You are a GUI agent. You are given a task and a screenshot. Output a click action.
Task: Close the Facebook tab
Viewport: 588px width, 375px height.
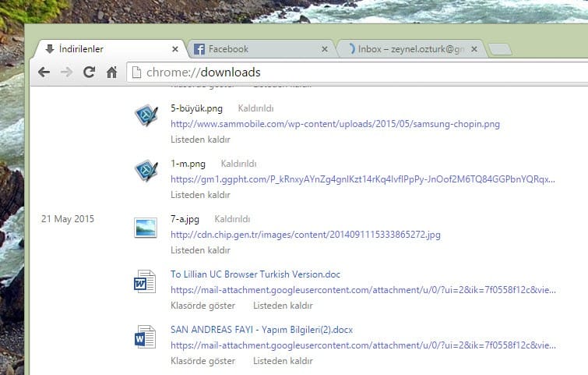click(325, 49)
